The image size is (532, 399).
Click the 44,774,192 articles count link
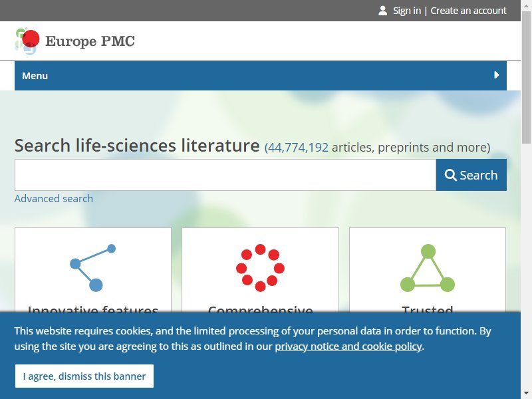(298, 147)
